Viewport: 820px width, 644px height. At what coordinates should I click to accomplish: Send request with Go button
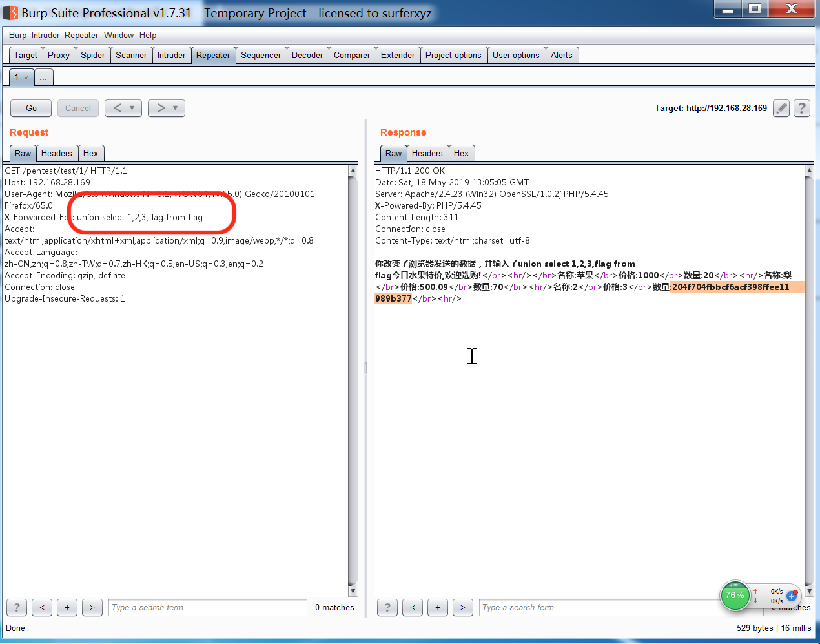31,108
